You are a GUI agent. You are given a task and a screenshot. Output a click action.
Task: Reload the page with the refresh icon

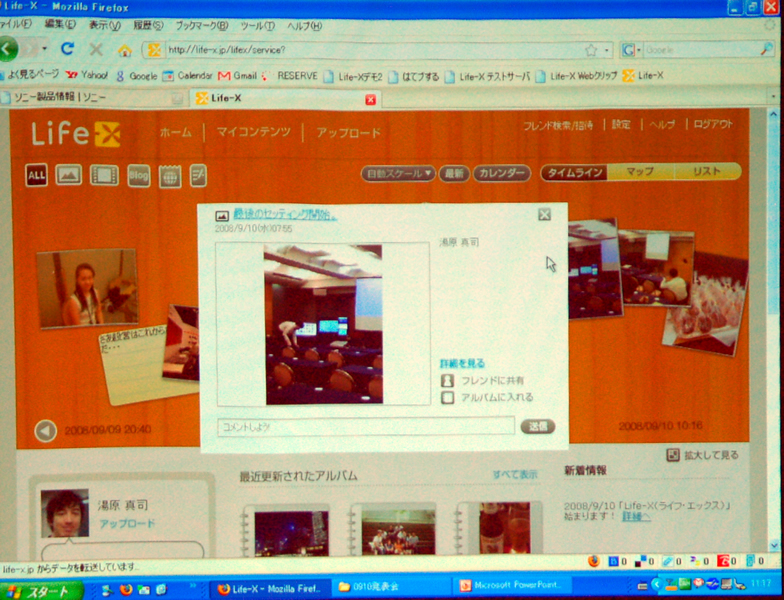67,48
